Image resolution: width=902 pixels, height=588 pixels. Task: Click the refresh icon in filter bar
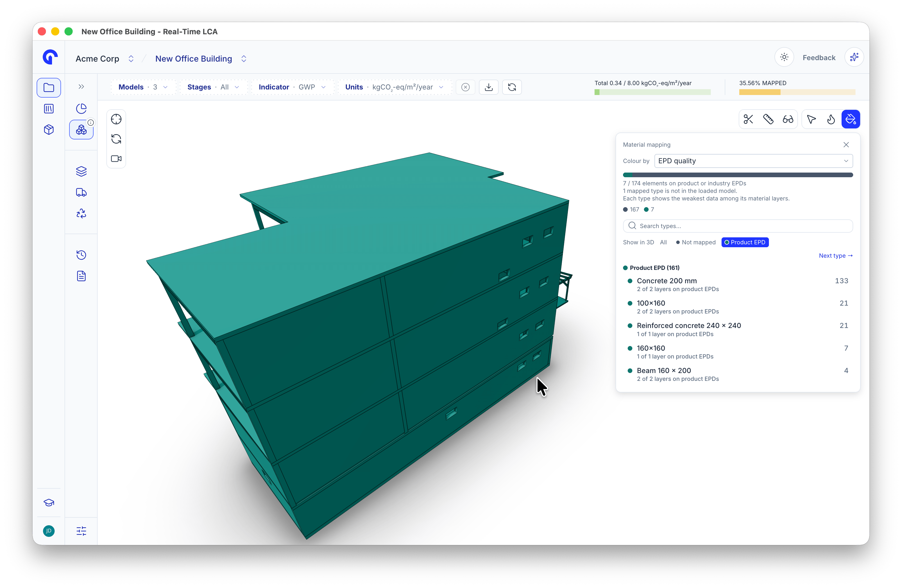512,87
